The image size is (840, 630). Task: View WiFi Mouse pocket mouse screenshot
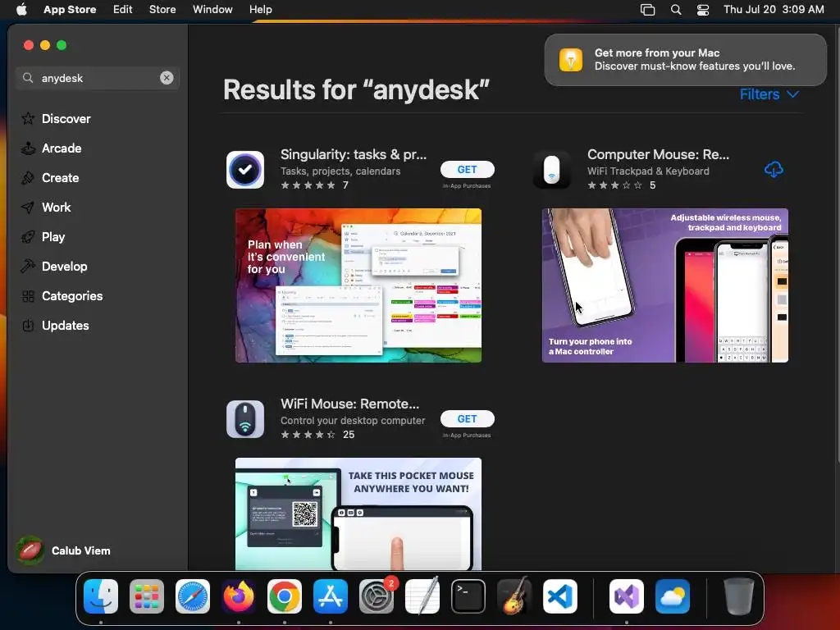pyautogui.click(x=358, y=514)
